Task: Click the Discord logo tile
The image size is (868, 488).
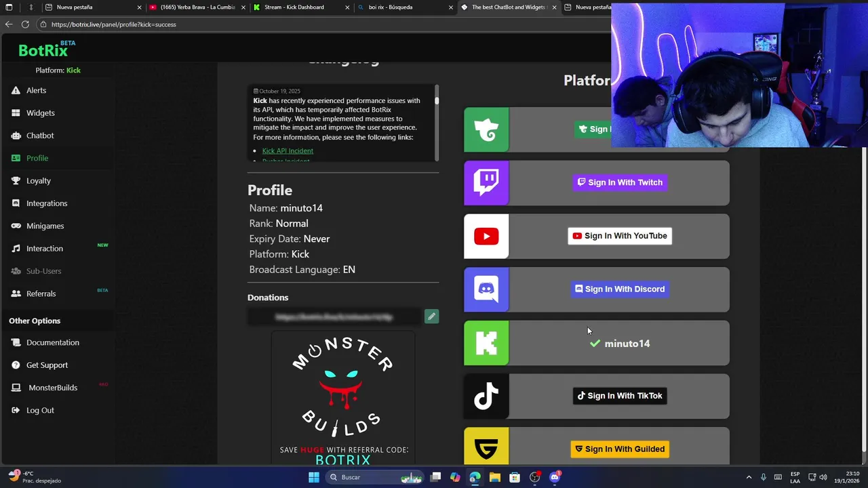Action: point(486,289)
